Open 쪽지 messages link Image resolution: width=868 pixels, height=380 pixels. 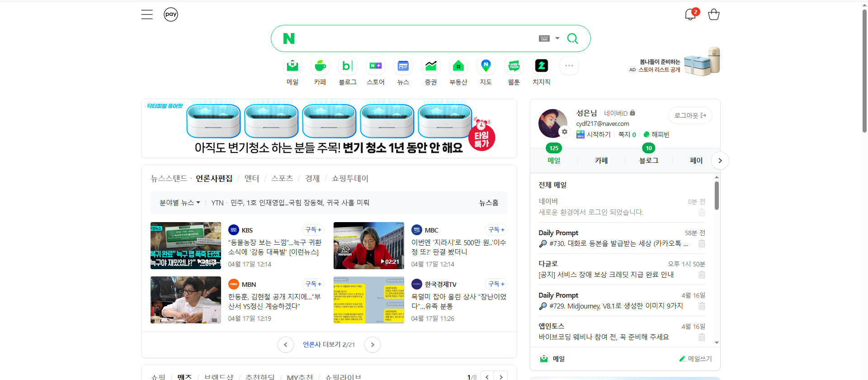[x=627, y=134]
